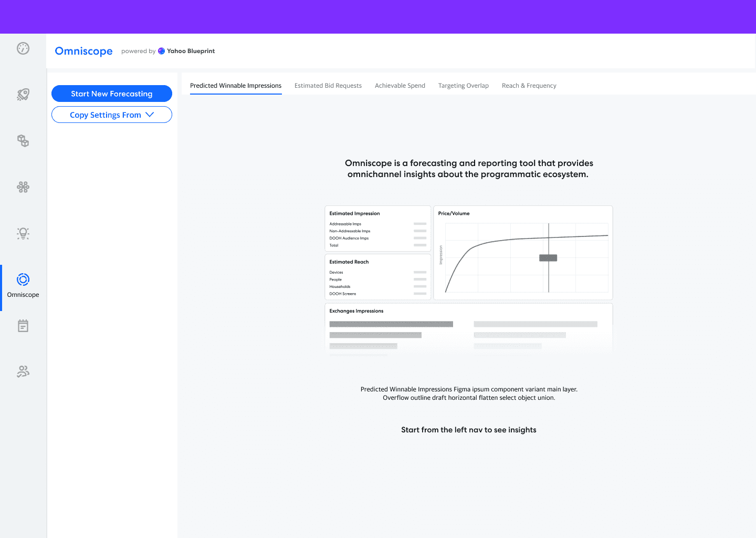Switch to Predicted Winnable Impressions tab
The image size is (756, 538).
coord(236,86)
